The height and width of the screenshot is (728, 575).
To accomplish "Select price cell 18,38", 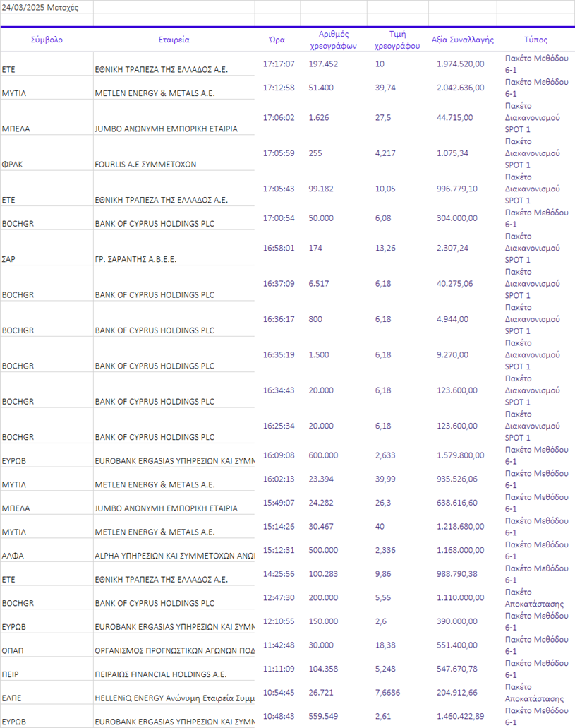I will pyautogui.click(x=385, y=645).
